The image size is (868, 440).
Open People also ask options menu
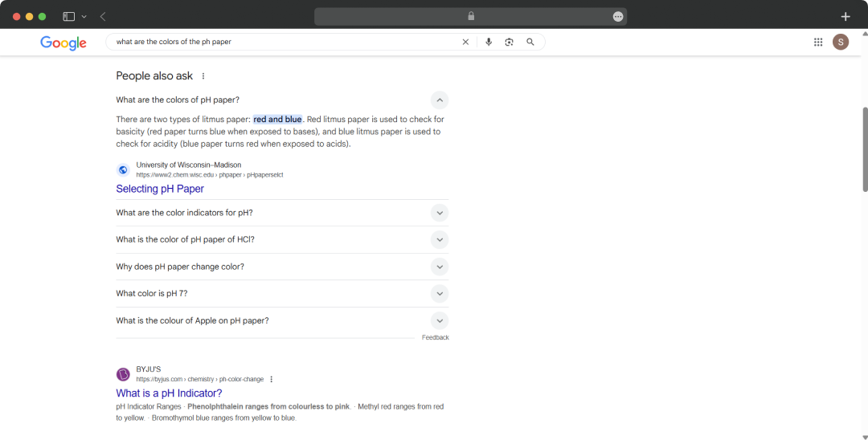[203, 76]
